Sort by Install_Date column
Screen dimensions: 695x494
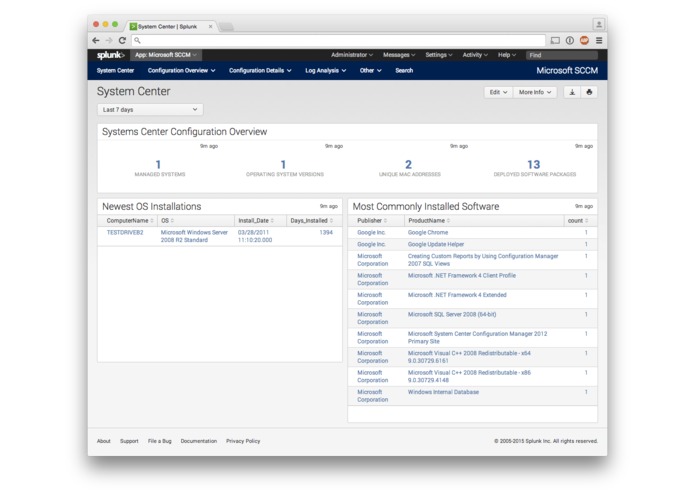click(256, 220)
